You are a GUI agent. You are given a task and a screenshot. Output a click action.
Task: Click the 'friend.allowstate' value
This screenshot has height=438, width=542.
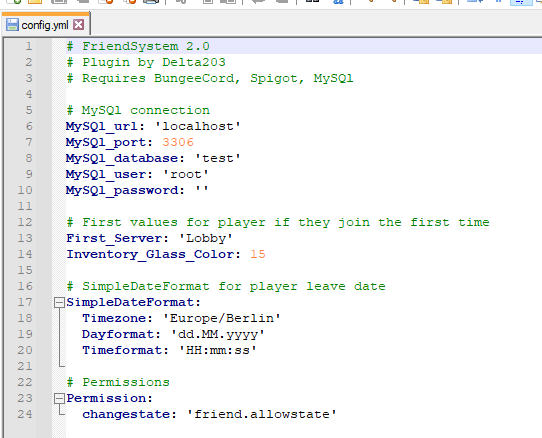pos(262,414)
